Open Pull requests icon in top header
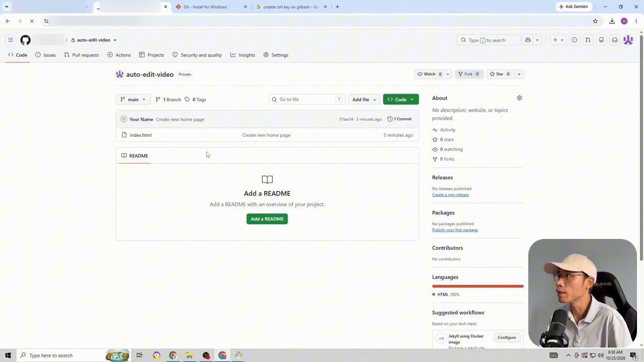The width and height of the screenshot is (644, 362). (x=588, y=40)
